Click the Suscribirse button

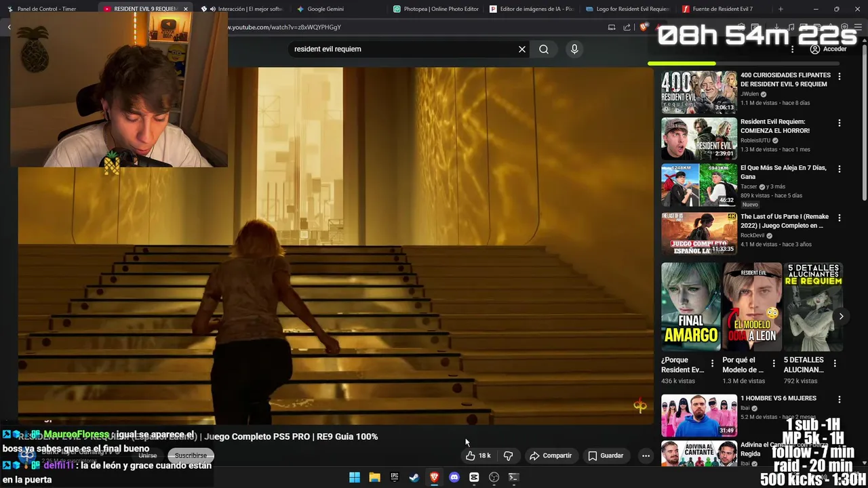click(x=191, y=455)
